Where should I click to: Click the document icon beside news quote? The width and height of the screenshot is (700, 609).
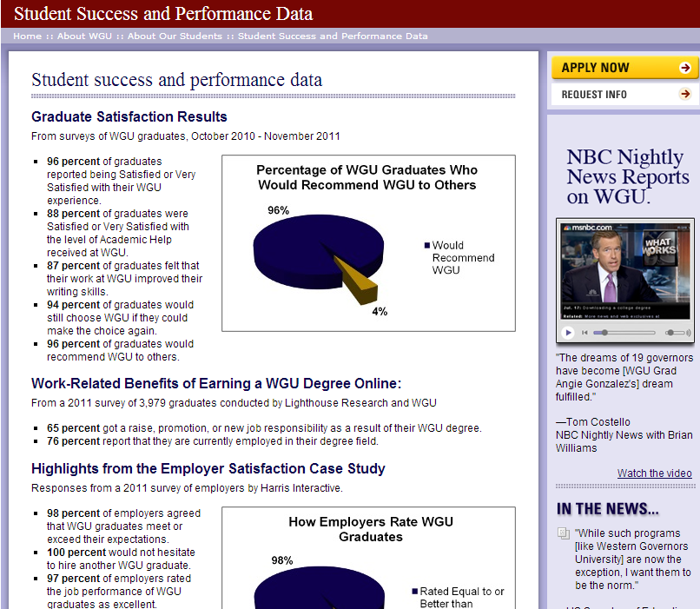(x=564, y=533)
